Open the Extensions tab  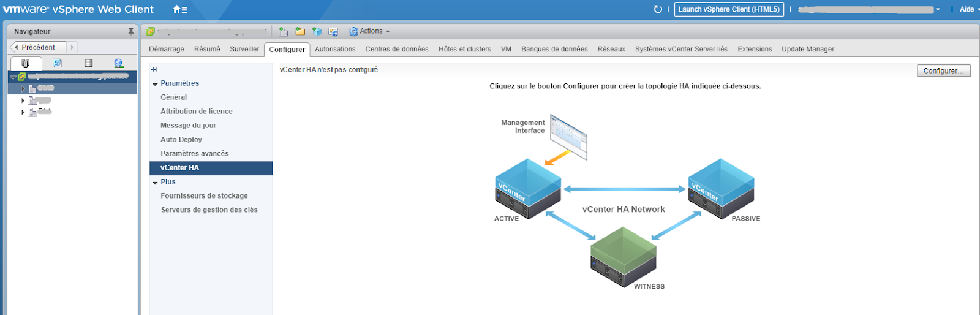755,49
